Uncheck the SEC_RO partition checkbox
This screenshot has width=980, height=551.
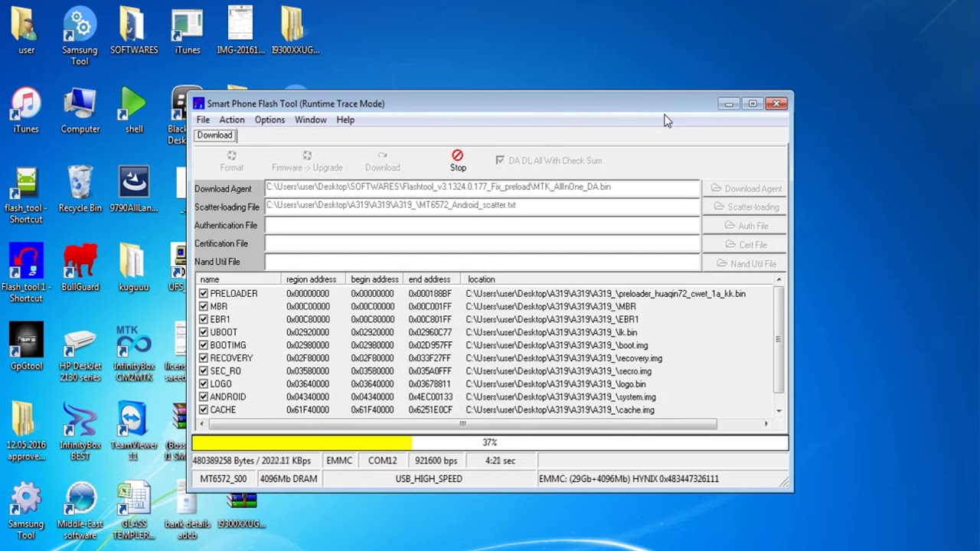pos(203,371)
